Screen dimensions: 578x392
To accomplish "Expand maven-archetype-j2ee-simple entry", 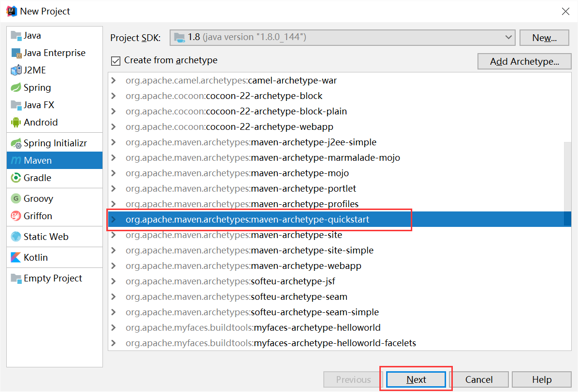I will [114, 142].
